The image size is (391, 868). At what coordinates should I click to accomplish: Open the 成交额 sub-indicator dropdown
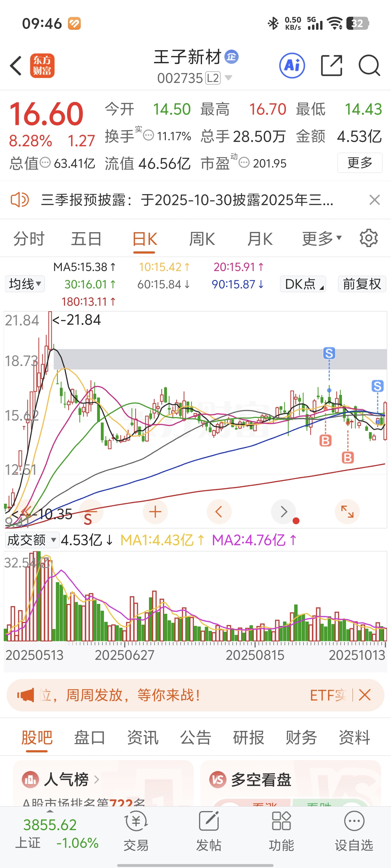32,540
